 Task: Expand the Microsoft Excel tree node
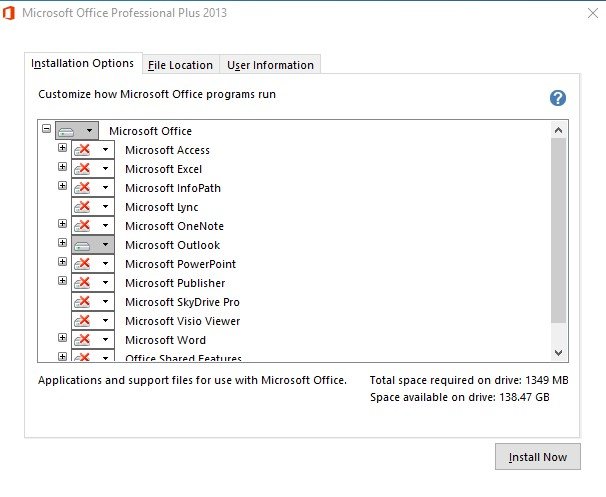62,167
